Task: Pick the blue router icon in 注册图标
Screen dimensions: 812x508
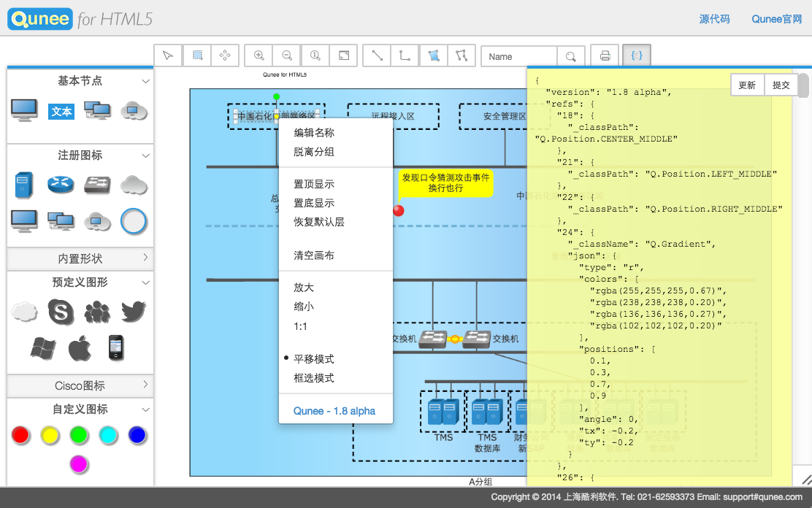Action: coord(61,185)
